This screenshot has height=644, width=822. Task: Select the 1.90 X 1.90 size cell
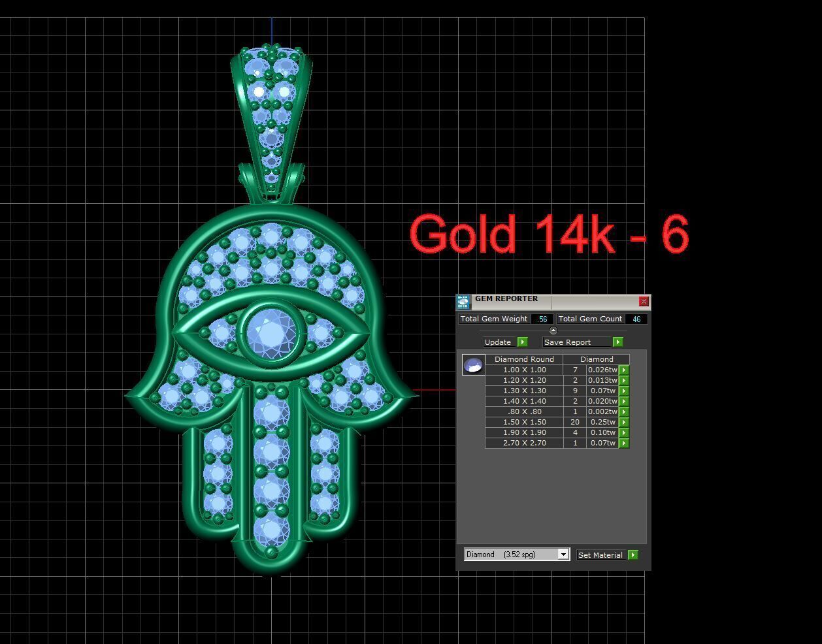[x=524, y=432]
